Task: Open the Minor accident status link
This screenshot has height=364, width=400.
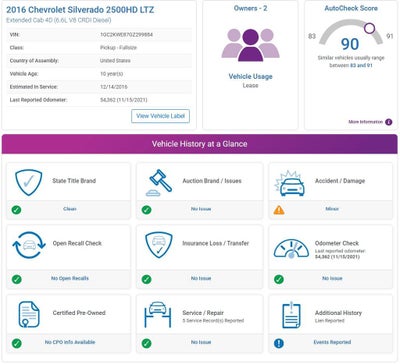Action: tap(332, 209)
